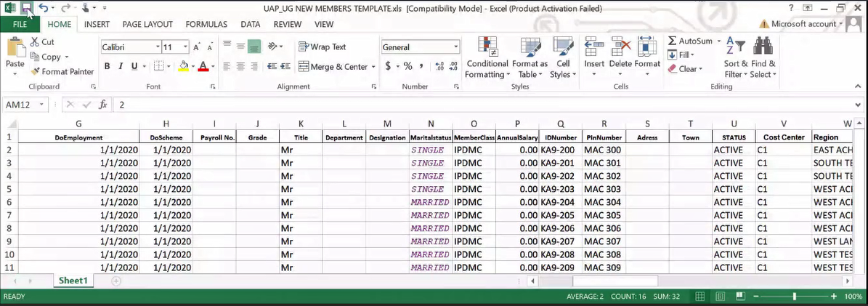The image size is (868, 306).
Task: Open Conditional Formatting
Action: coord(487,57)
